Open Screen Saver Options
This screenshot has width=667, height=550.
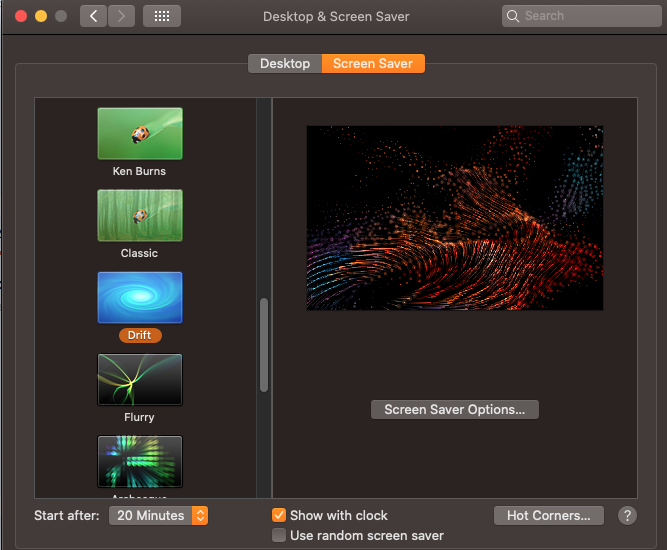455,409
